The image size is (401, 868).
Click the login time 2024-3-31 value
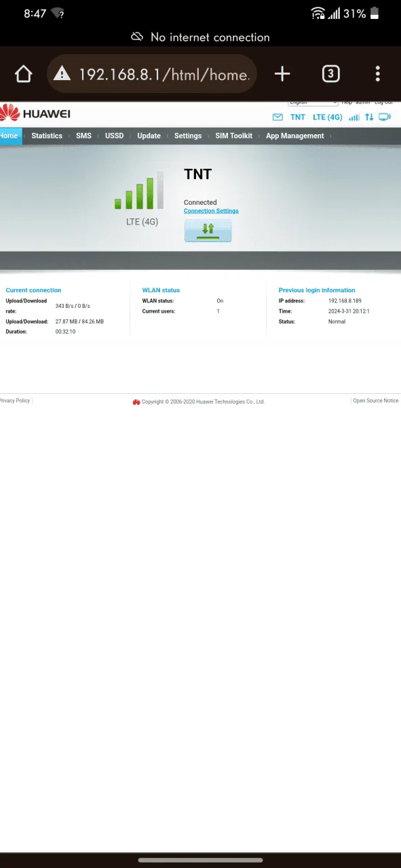349,311
